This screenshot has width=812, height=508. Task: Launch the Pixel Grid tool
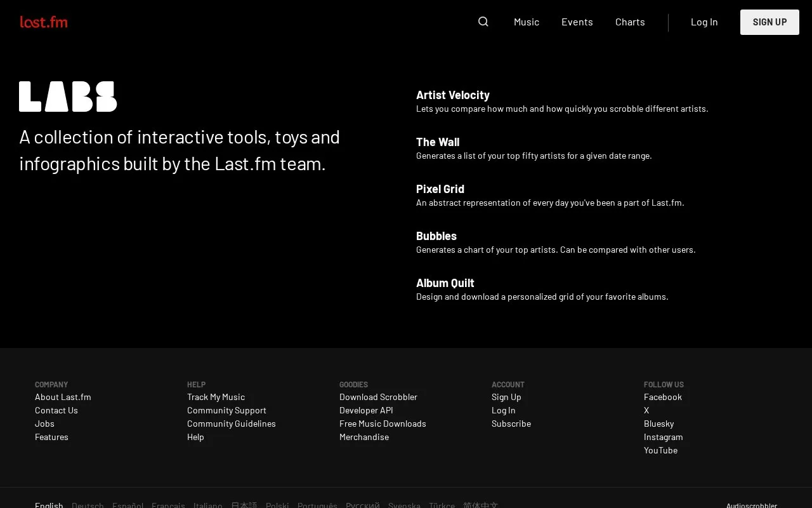(440, 189)
